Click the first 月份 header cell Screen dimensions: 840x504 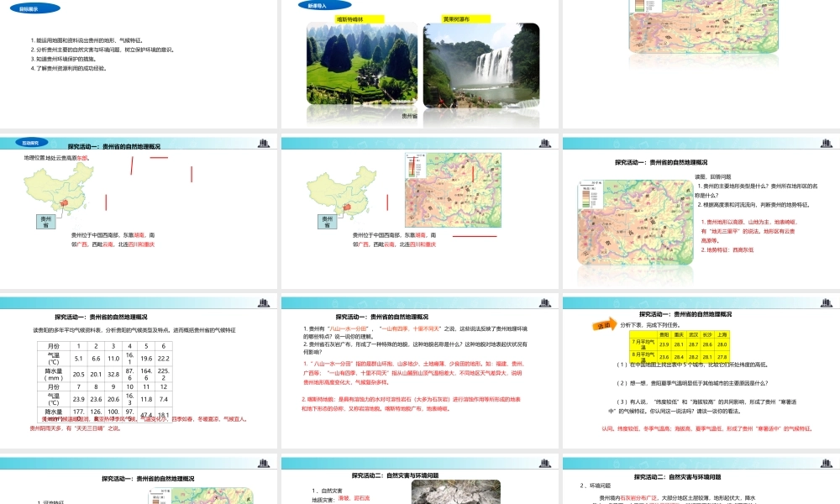point(54,346)
